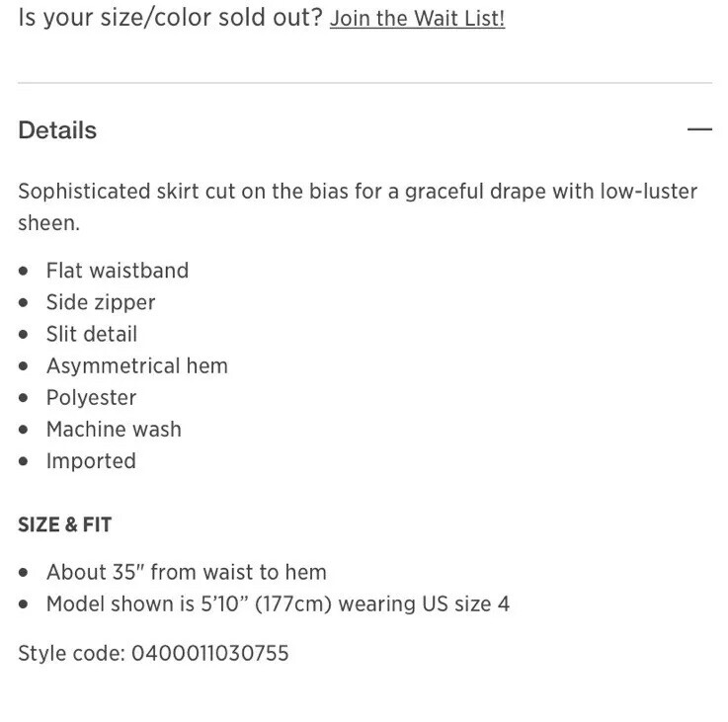Viewport: 728px width, 722px height.
Task: Click the Details section heading
Action: coord(57,130)
